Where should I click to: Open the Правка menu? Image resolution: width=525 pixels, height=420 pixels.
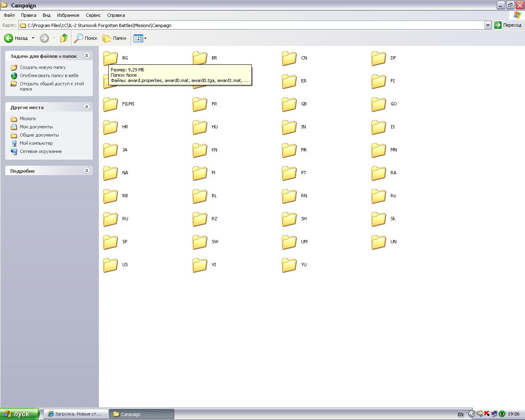(29, 15)
